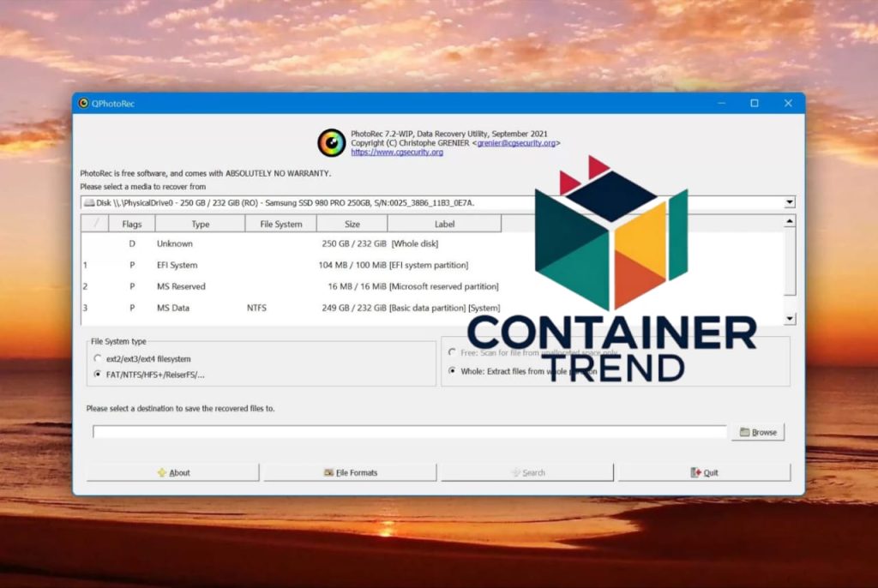Screen dimensions: 878x588
Task: Sort partitions by Flags column
Action: tap(131, 224)
